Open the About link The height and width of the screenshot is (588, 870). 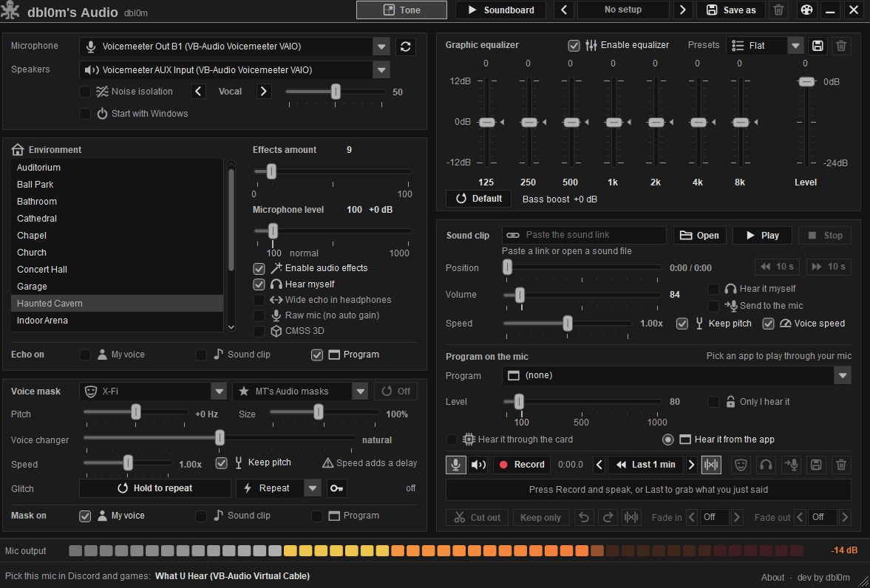pos(773,578)
